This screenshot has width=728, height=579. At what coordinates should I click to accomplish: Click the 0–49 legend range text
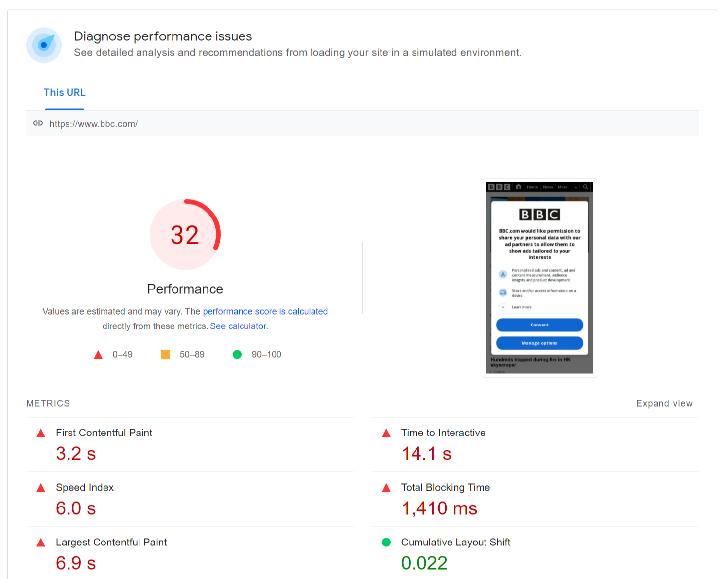[123, 354]
